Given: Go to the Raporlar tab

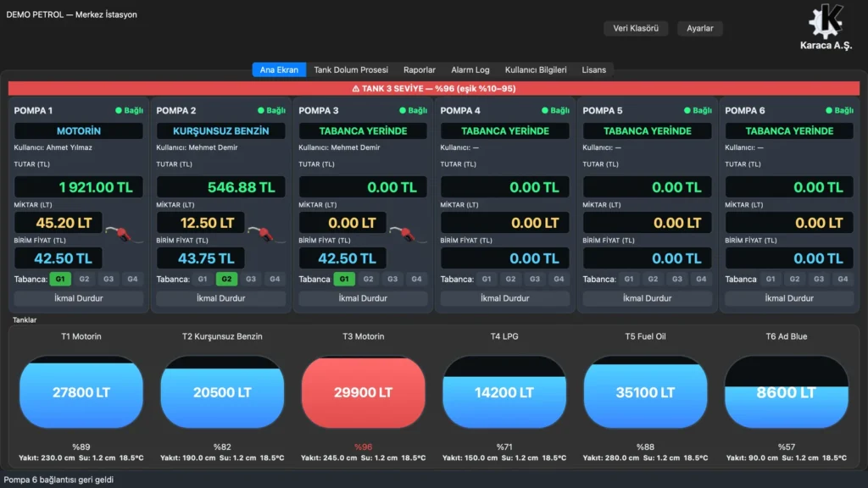Looking at the screenshot, I should click(x=419, y=69).
